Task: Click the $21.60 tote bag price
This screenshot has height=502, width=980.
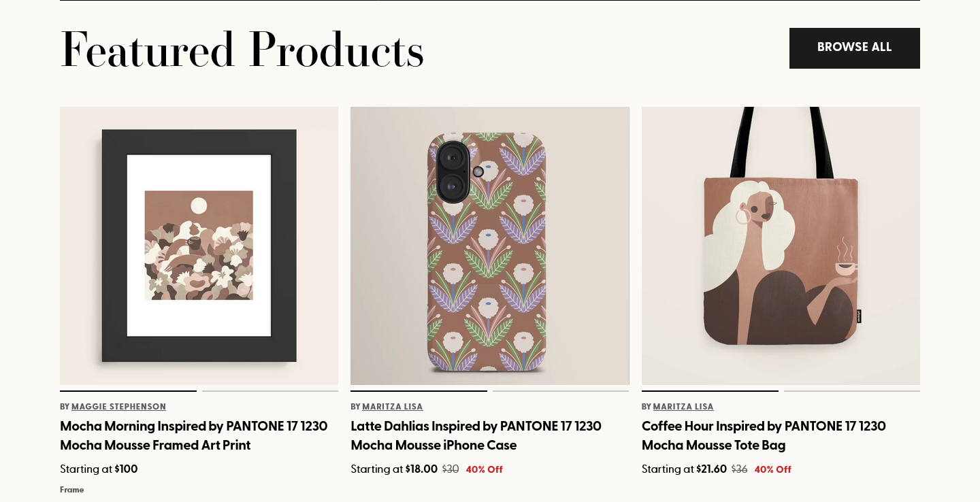Action: coord(711,469)
